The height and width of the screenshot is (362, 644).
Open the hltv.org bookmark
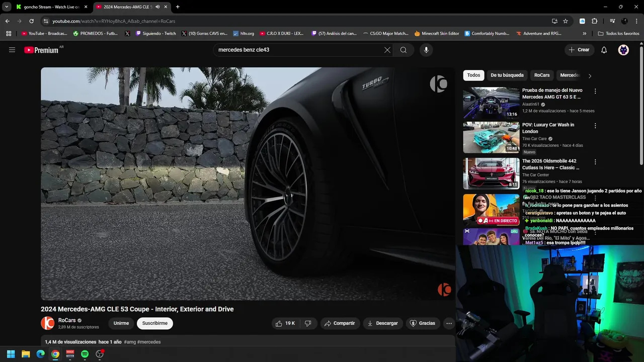(244, 34)
